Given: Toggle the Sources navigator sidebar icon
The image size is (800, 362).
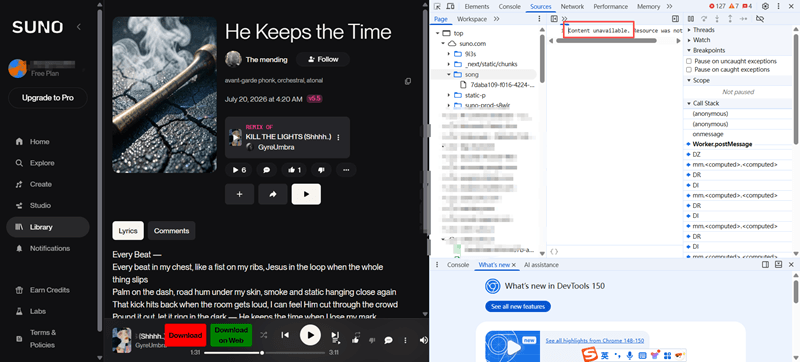Looking at the screenshot, I should click(554, 19).
